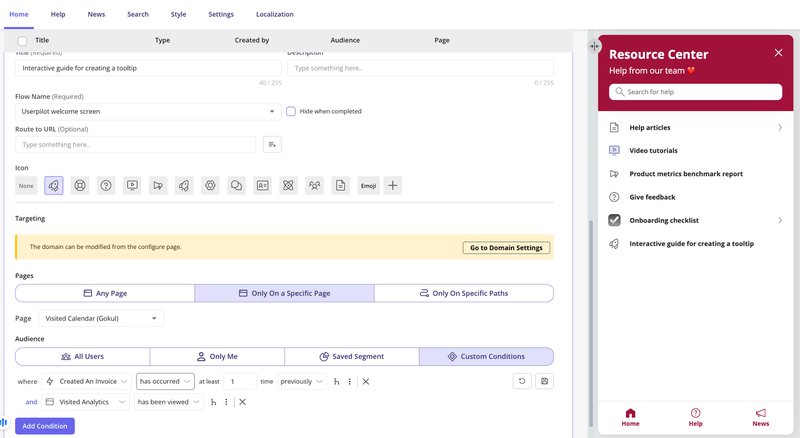Click the Description input field
Viewport: 800px width, 438px height.
point(420,68)
